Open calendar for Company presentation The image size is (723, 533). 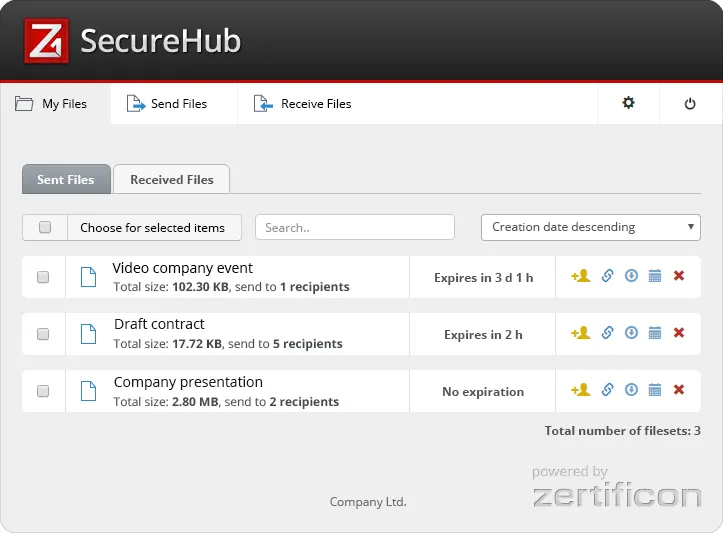pos(655,390)
